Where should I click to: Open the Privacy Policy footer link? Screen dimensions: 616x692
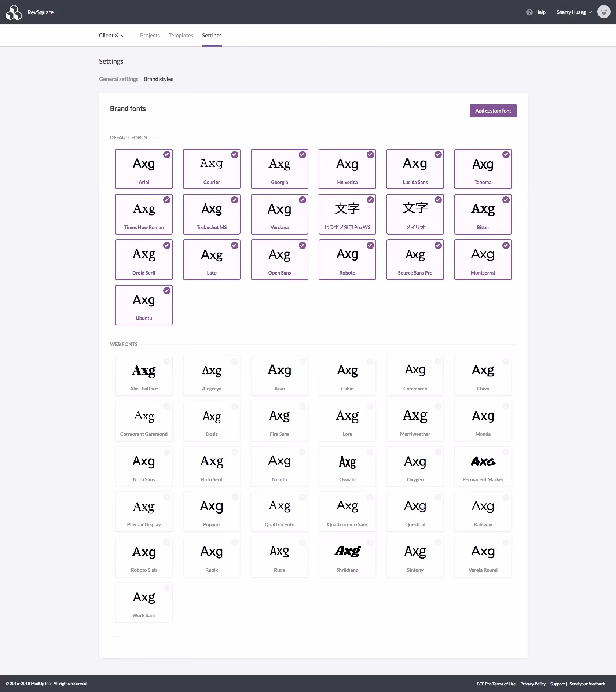click(533, 684)
